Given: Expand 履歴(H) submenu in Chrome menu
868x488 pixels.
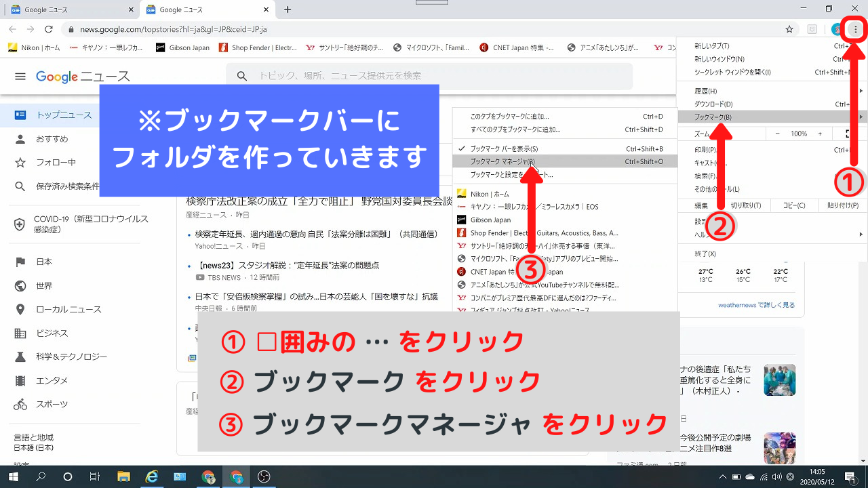Looking at the screenshot, I should pyautogui.click(x=772, y=91).
